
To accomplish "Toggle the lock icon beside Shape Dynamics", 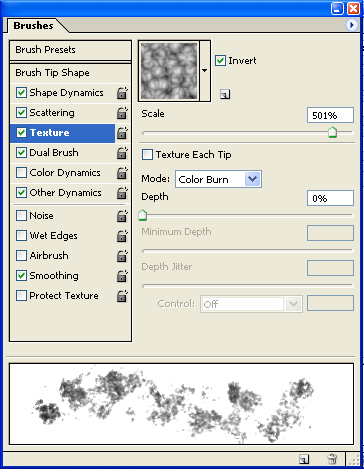I will (x=122, y=93).
